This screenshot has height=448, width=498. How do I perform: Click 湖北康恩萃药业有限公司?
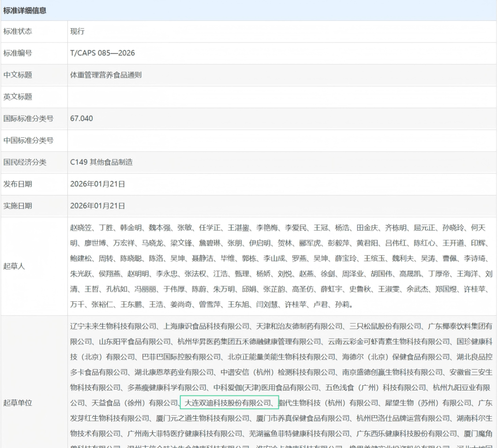(x=174, y=372)
